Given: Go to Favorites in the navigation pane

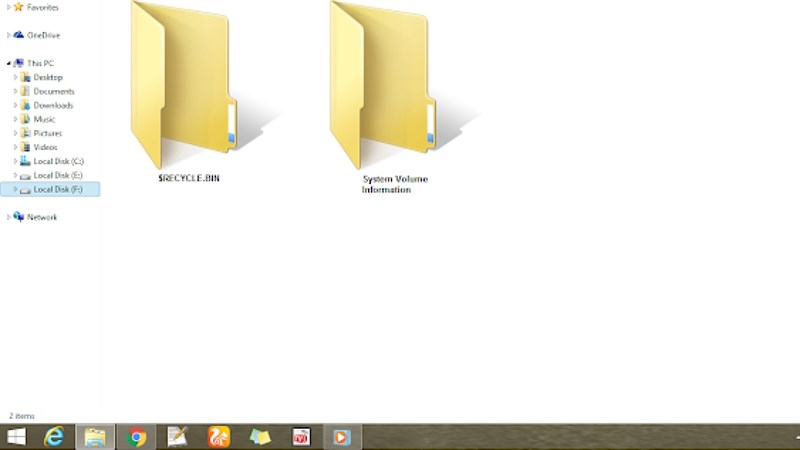Looking at the screenshot, I should pyautogui.click(x=43, y=8).
